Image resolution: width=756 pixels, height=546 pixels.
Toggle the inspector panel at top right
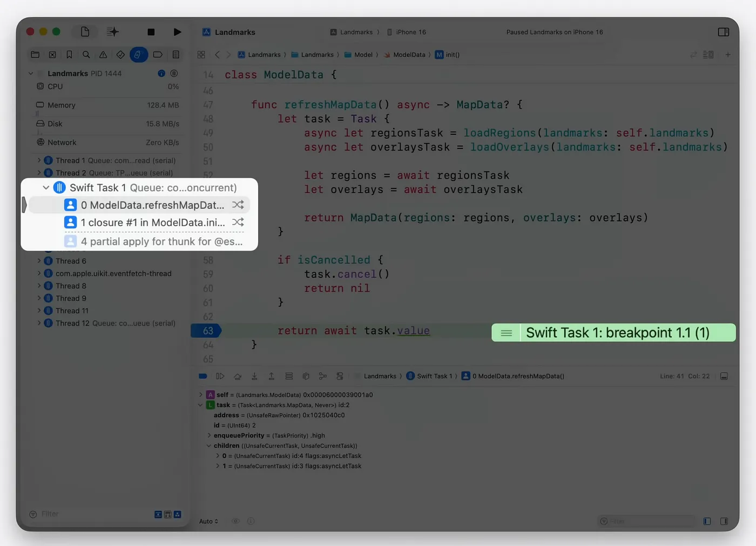pos(724,32)
